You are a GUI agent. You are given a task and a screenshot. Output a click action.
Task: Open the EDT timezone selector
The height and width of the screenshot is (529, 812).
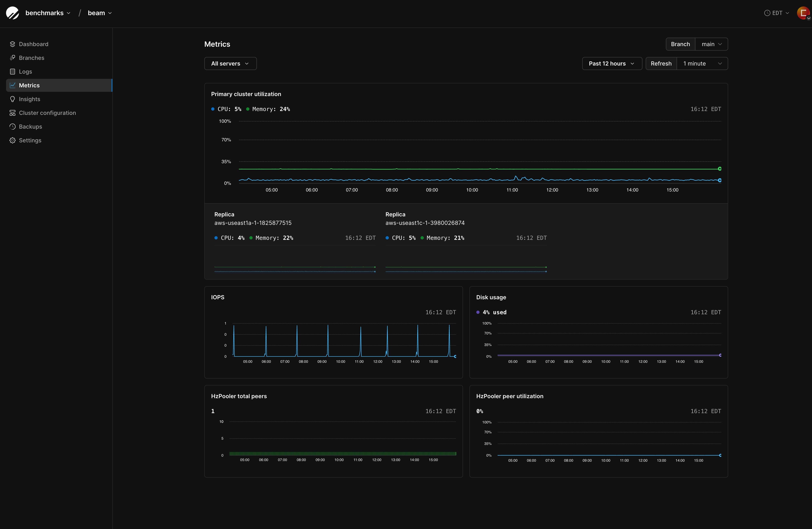pyautogui.click(x=776, y=13)
